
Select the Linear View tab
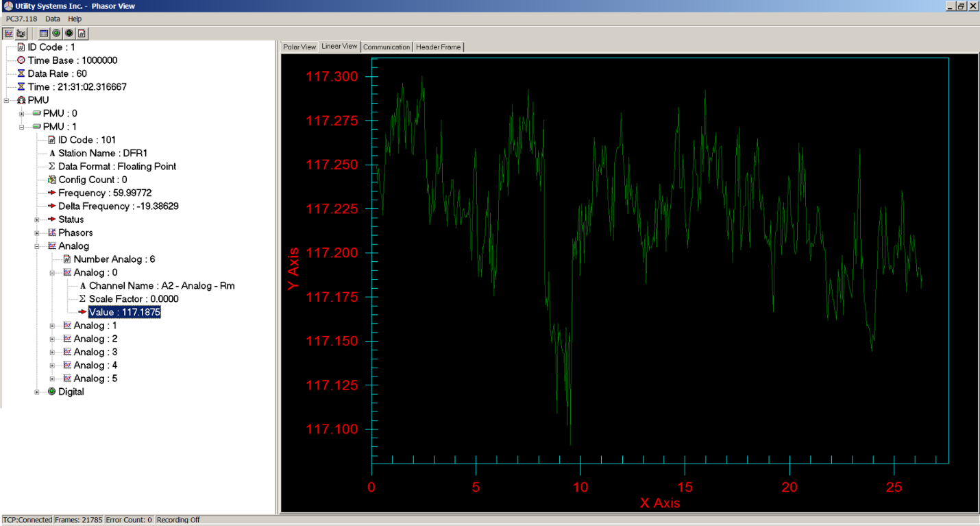pyautogui.click(x=340, y=46)
